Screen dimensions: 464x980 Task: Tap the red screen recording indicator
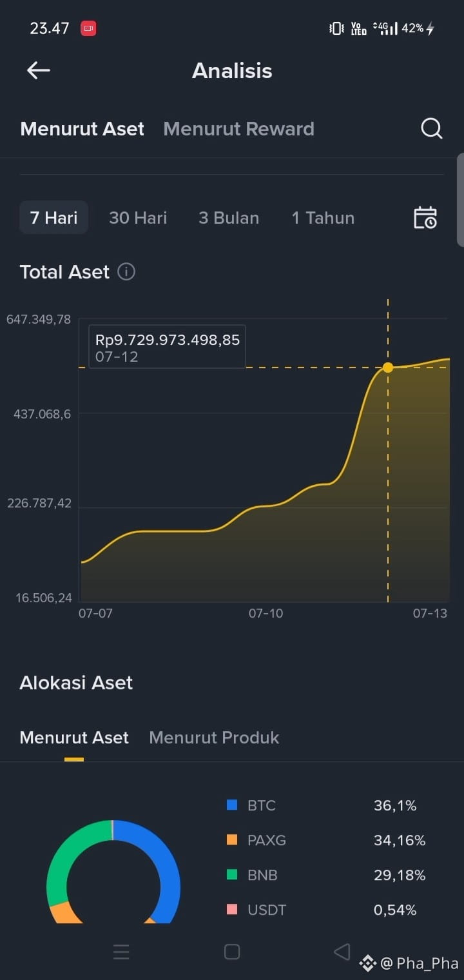pyautogui.click(x=88, y=28)
